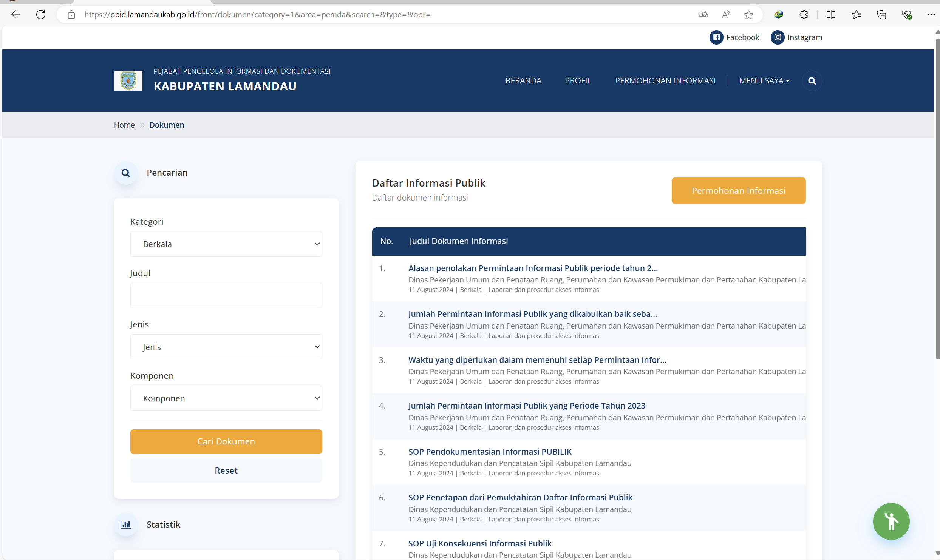The image size is (940, 560).
Task: Open PERMOHONAN INFORMASI in the navigation bar
Action: (x=665, y=81)
